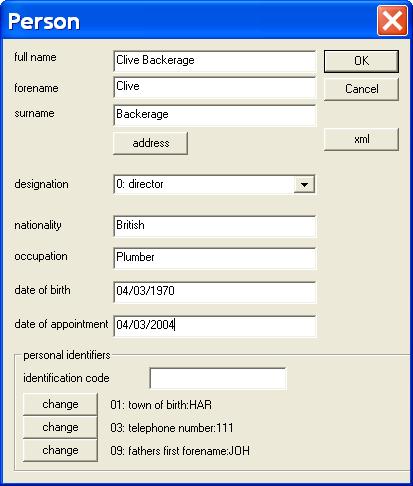Click the nationality field showing British
Image resolution: width=413 pixels, height=486 pixels.
214,226
